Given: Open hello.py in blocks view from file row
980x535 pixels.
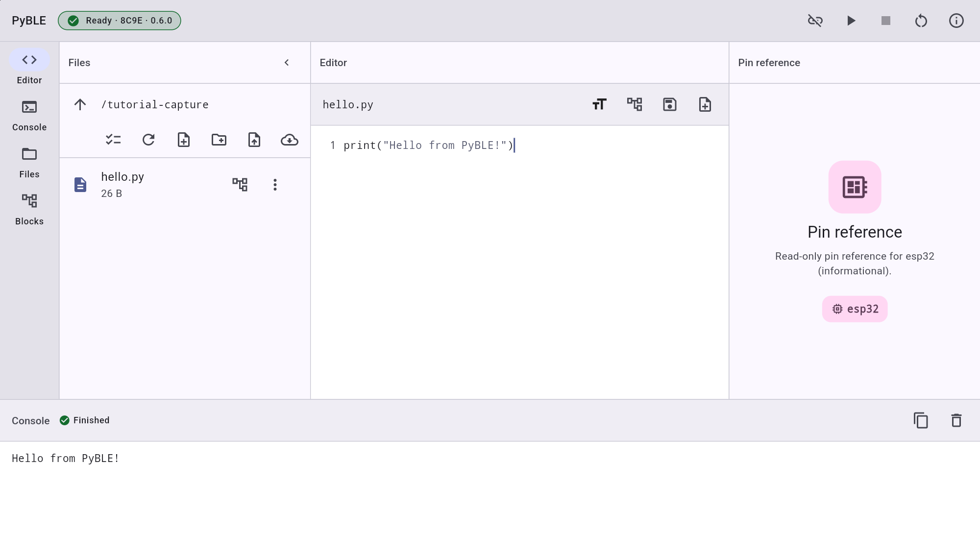Looking at the screenshot, I should [x=240, y=184].
